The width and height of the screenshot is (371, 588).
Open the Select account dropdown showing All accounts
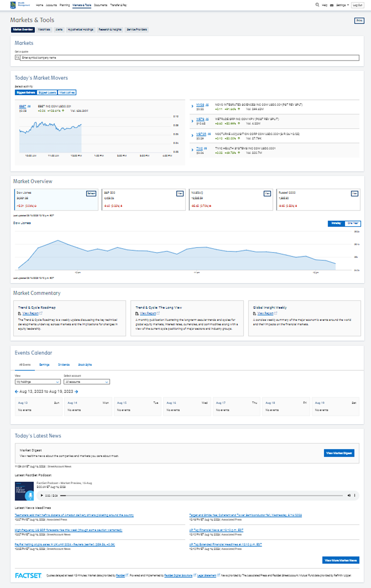[87, 382]
